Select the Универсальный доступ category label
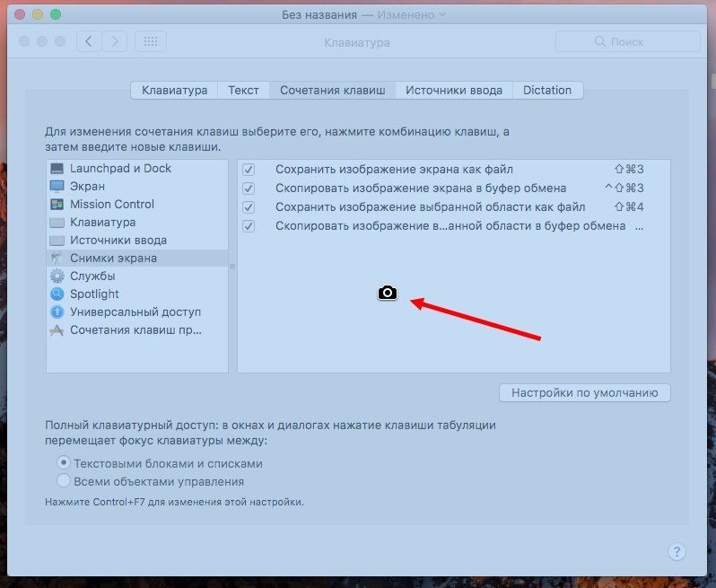This screenshot has width=716, height=588. coord(135,312)
